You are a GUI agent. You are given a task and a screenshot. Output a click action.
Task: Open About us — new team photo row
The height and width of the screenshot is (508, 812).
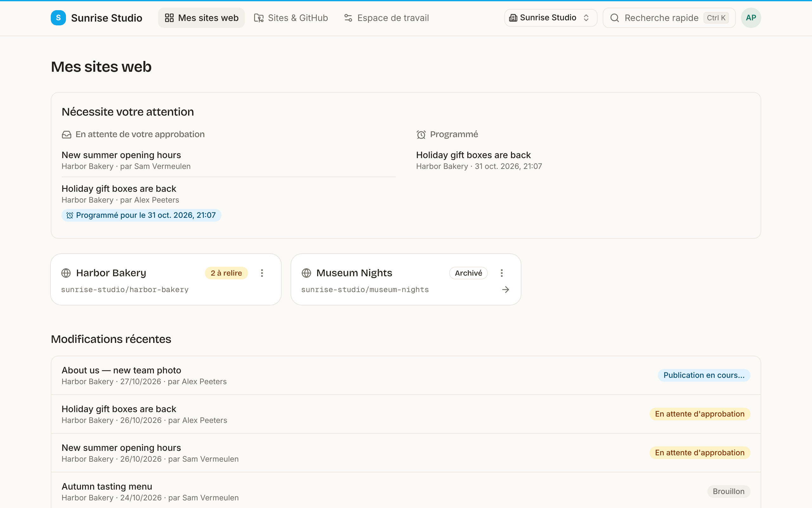(x=406, y=375)
